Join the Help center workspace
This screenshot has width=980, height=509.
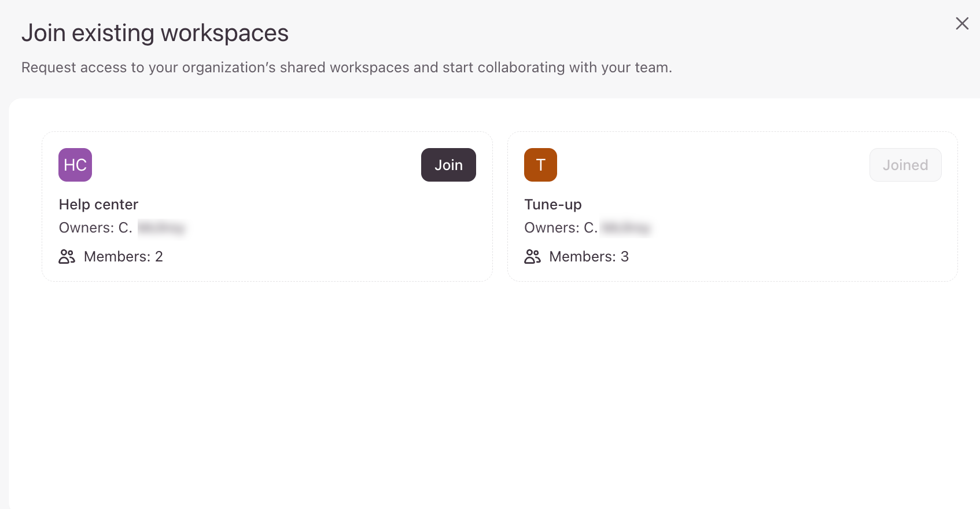[448, 165]
